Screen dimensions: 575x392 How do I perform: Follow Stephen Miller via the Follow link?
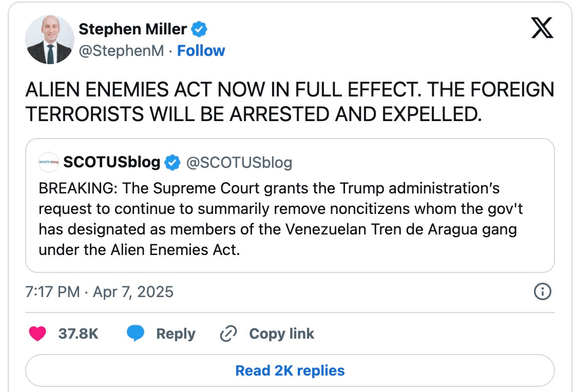(x=201, y=51)
